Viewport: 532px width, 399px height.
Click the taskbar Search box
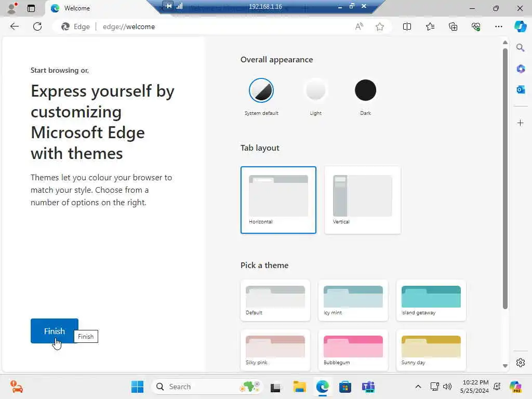(207, 387)
